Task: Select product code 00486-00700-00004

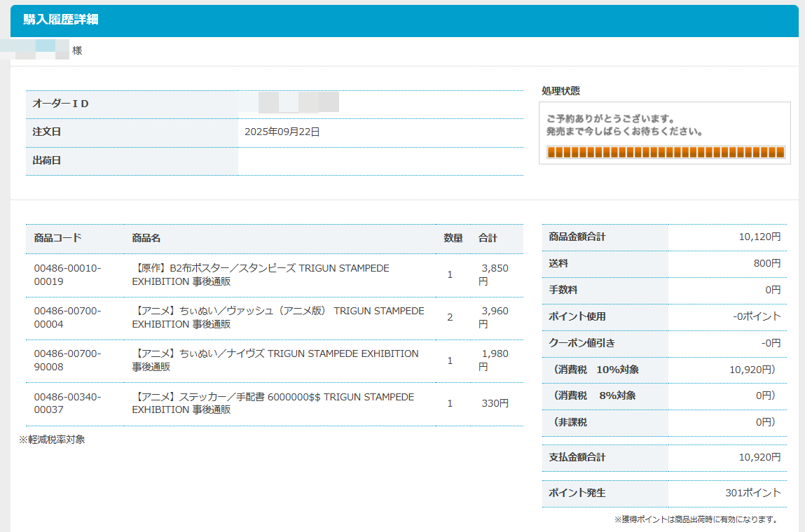Action: pyautogui.click(x=67, y=318)
